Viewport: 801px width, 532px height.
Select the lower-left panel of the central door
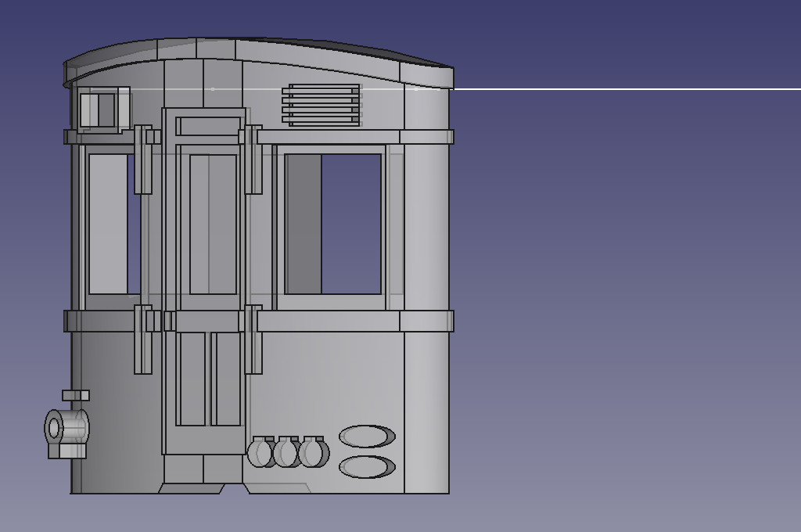click(x=192, y=378)
